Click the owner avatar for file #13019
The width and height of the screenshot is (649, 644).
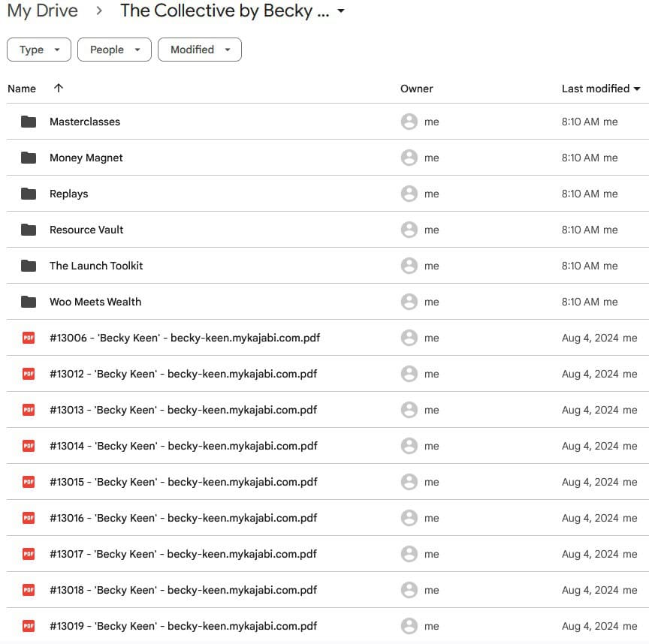click(x=409, y=626)
